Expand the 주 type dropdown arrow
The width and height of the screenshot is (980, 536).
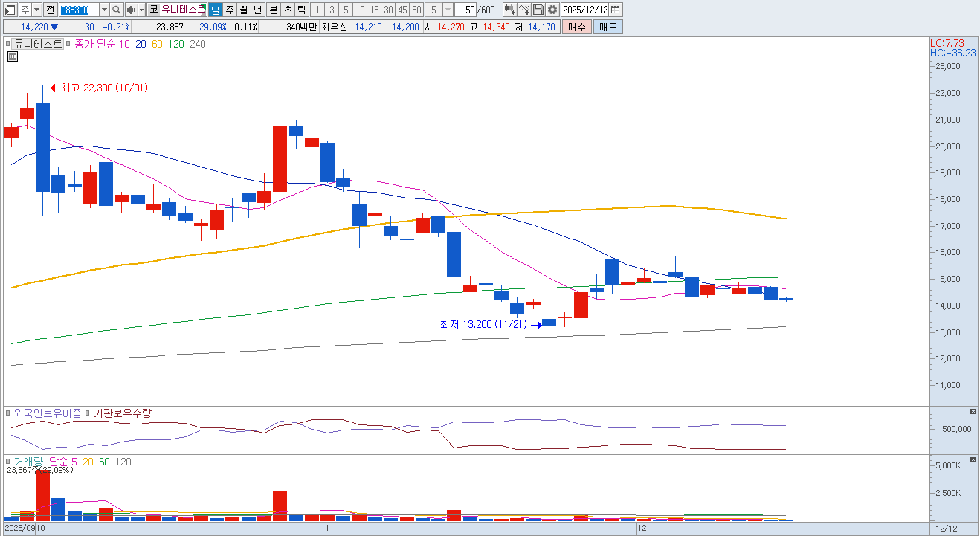click(x=36, y=10)
